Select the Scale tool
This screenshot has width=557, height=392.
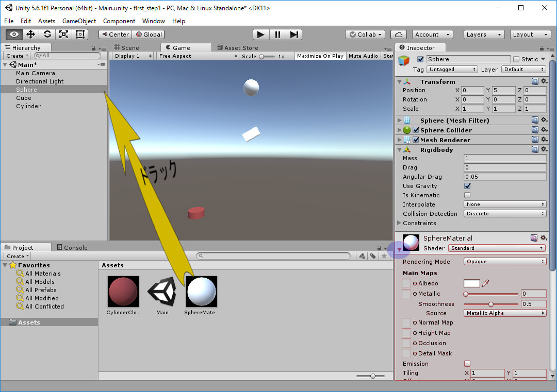point(63,35)
